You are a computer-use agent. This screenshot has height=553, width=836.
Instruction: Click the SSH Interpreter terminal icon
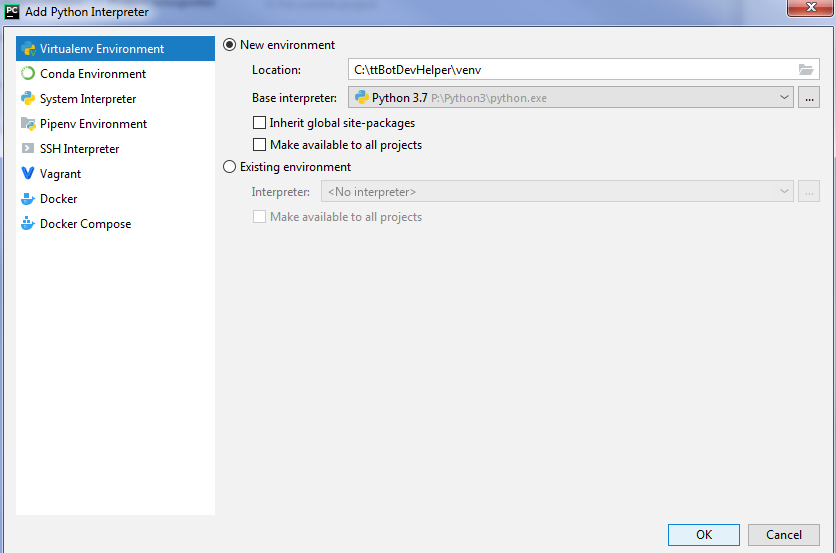point(28,149)
